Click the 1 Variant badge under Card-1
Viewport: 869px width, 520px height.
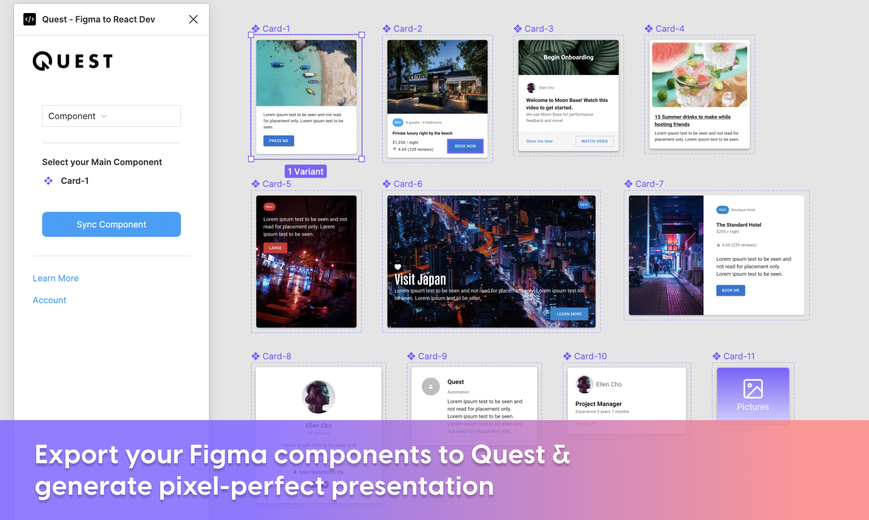(305, 171)
